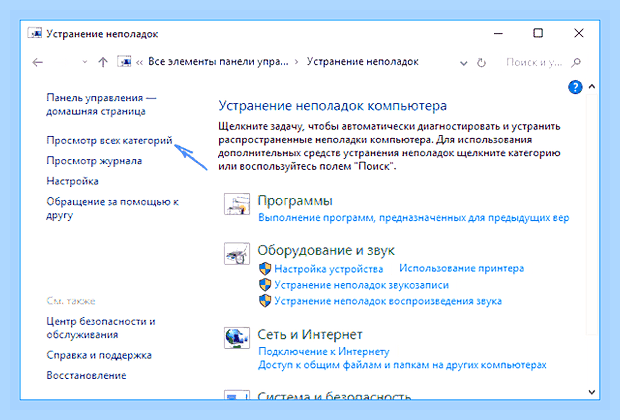
Task: Maximize the Устранение неполадок window
Action: click(538, 33)
